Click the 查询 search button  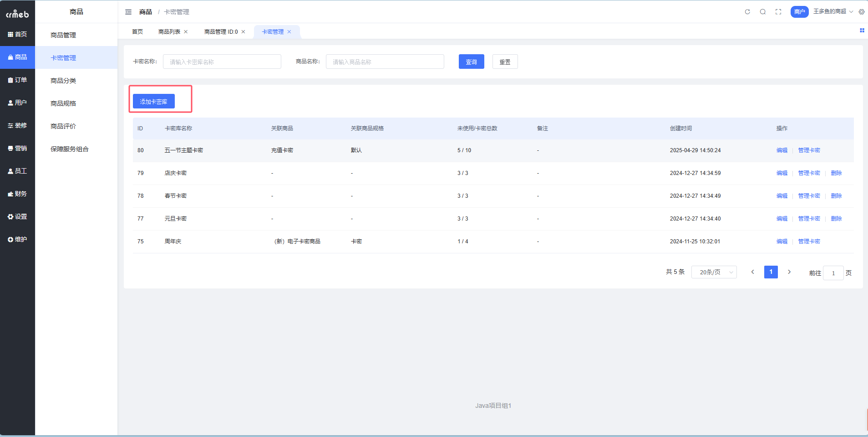tap(471, 62)
